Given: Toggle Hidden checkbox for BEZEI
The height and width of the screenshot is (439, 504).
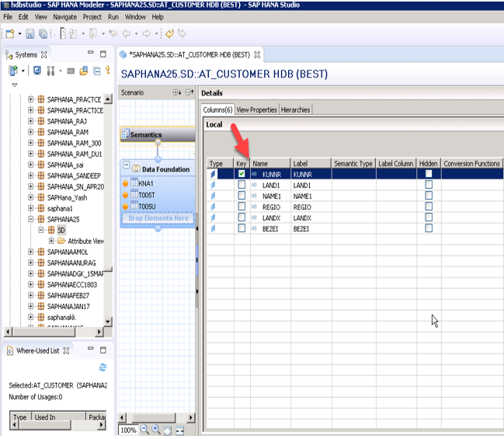Looking at the screenshot, I should 429,228.
